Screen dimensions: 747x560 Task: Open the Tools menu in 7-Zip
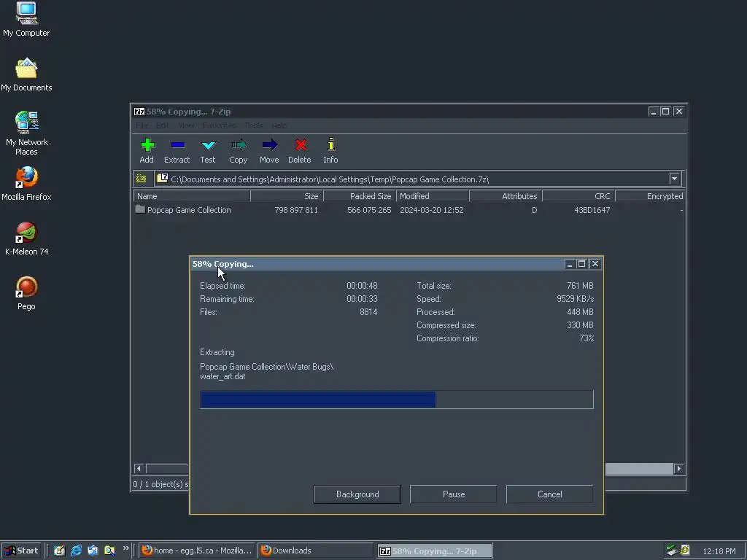[x=253, y=125]
